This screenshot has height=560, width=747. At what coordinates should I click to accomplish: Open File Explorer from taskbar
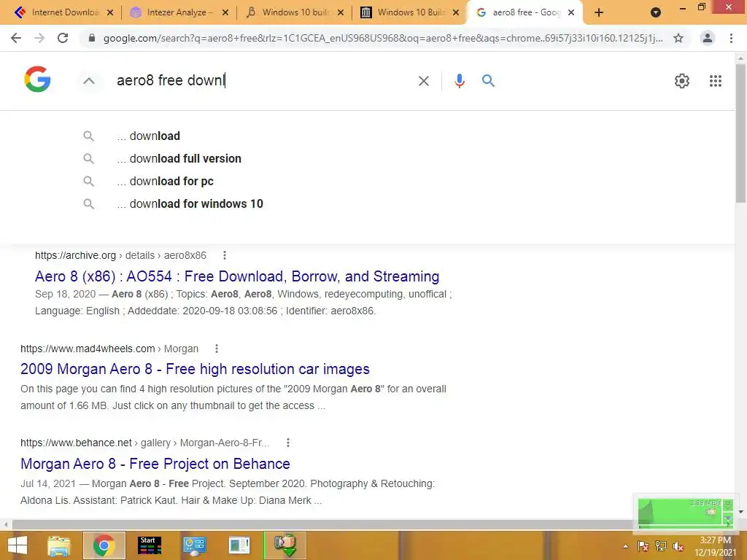click(x=59, y=545)
